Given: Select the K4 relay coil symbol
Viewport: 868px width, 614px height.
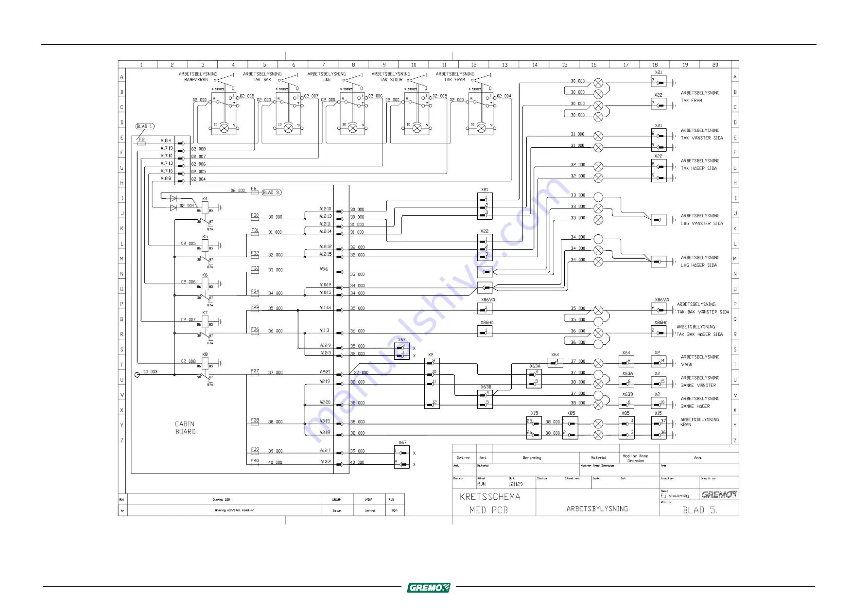Looking at the screenshot, I should point(205,208).
